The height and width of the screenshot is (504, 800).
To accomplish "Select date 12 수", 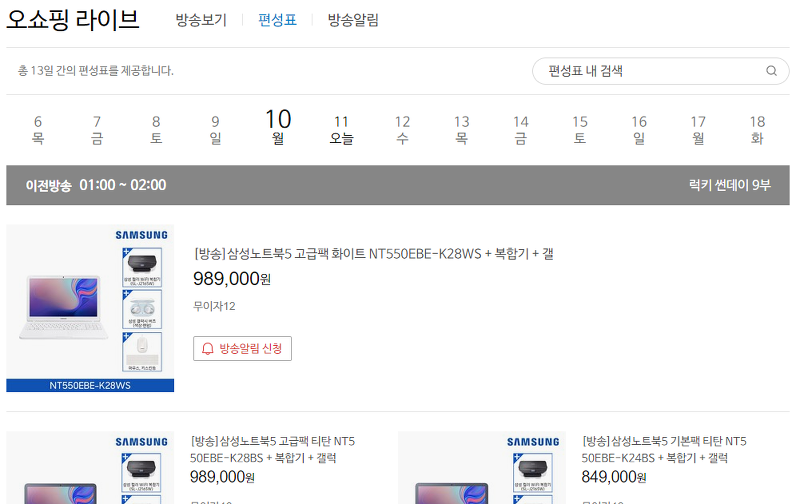I will [x=402, y=130].
